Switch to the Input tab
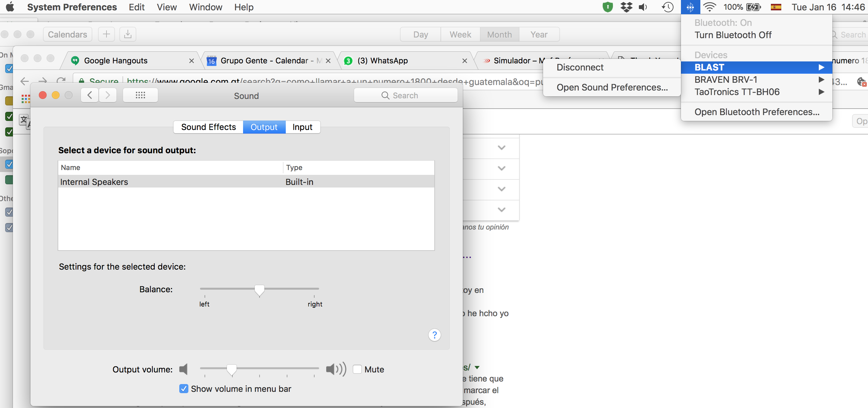This screenshot has width=868, height=408. pyautogui.click(x=302, y=127)
